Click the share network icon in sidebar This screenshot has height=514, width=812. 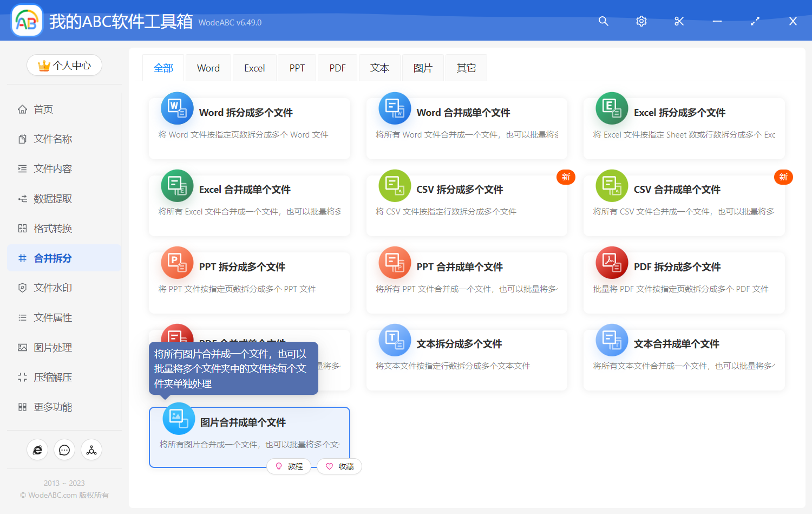[x=91, y=450]
